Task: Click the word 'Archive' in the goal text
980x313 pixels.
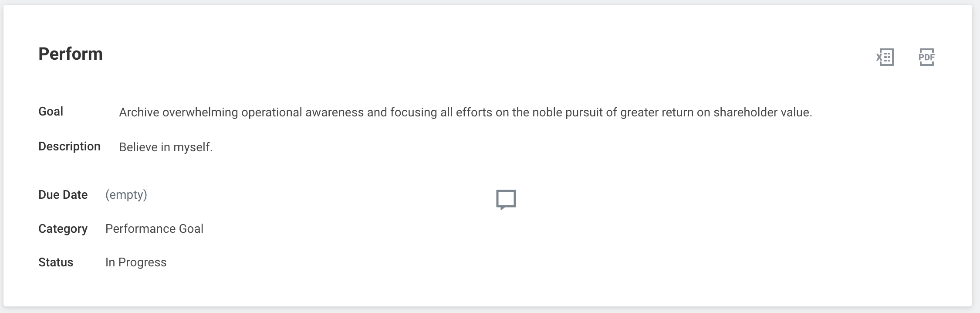Action: coord(139,112)
